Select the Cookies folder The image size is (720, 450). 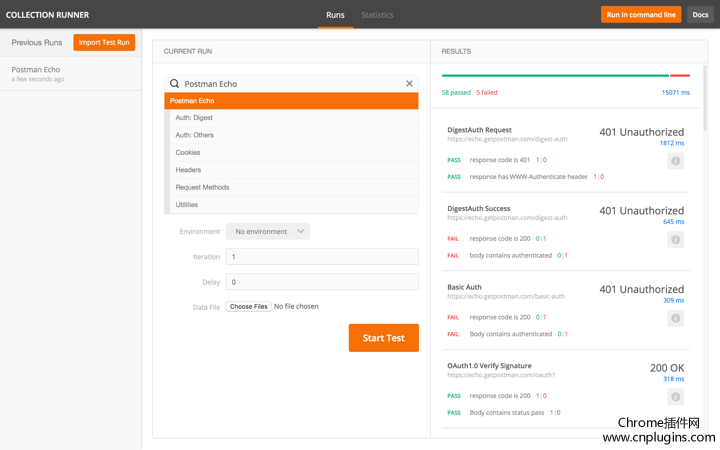(x=294, y=152)
